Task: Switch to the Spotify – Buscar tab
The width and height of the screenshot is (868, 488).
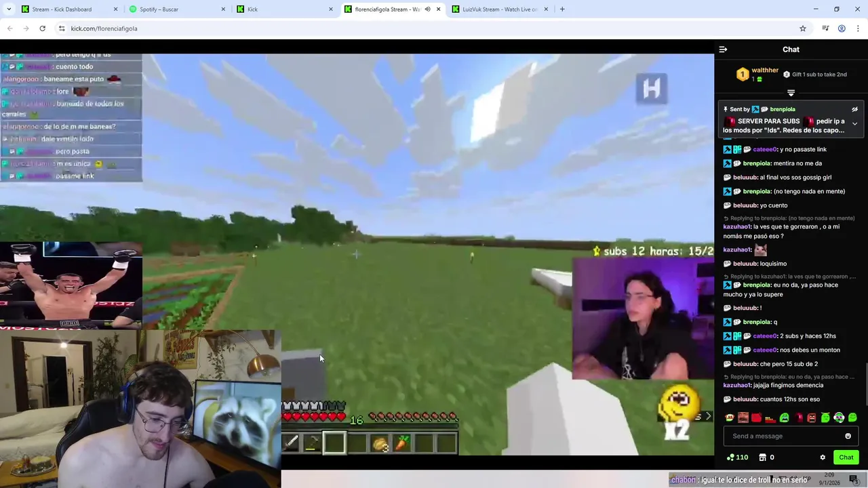Action: click(x=177, y=9)
